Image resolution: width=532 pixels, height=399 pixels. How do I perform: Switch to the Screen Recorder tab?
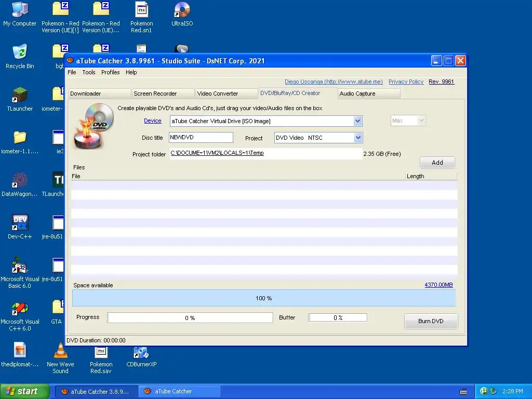(x=163, y=94)
